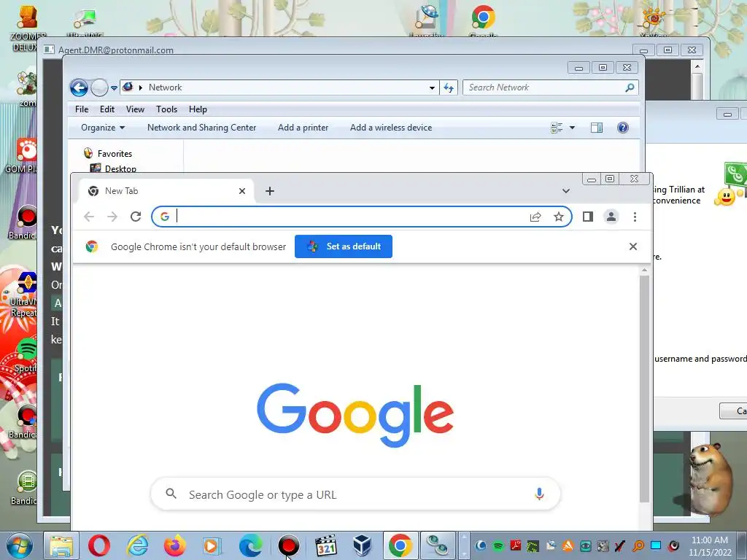This screenshot has height=560, width=747.
Task: Dismiss the default browser infobar
Action: point(633,246)
